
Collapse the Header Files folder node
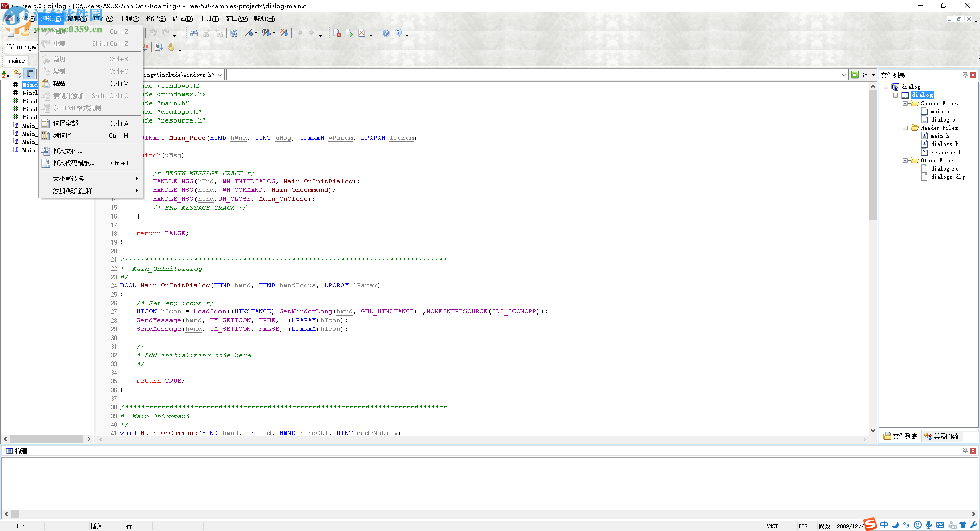pos(905,128)
